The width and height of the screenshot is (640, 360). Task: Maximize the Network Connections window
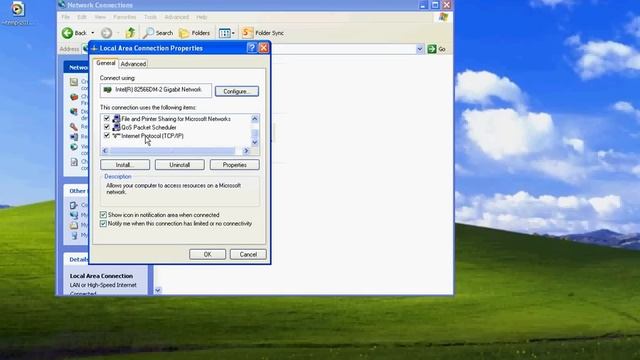tap(435, 4)
